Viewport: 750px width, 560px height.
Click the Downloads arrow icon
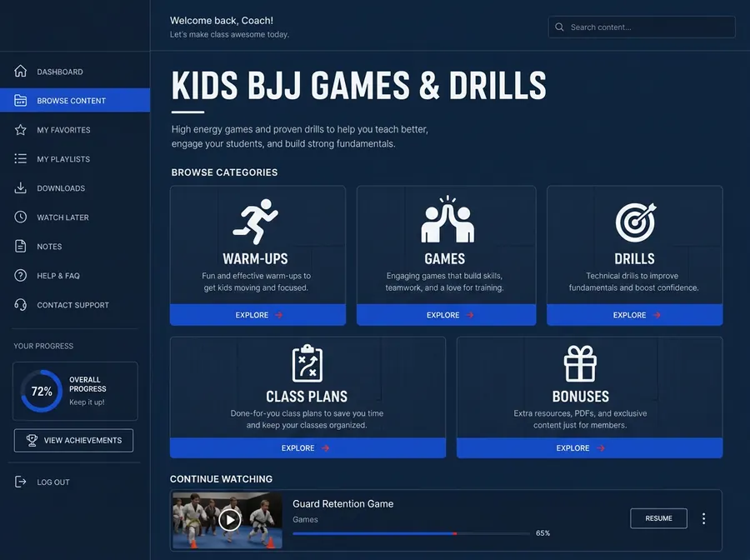coord(21,188)
